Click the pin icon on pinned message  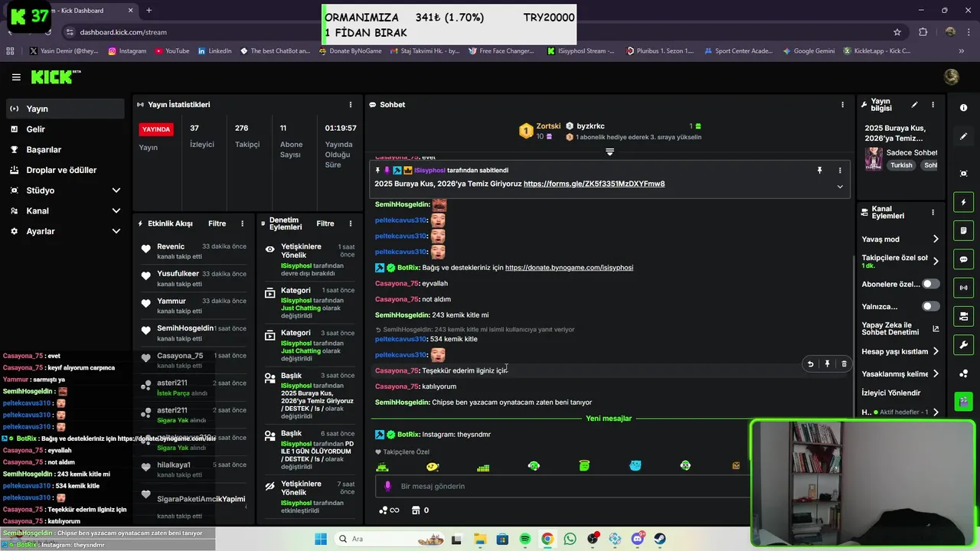(x=819, y=171)
